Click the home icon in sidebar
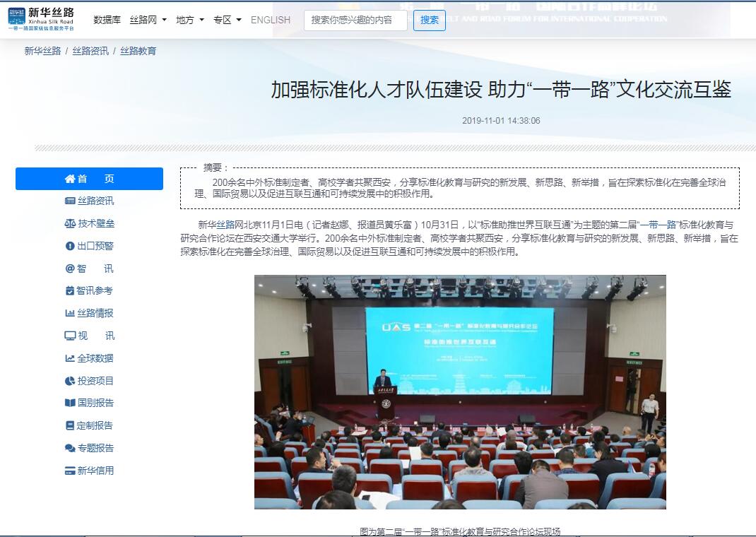The image size is (756, 537). pyautogui.click(x=70, y=179)
